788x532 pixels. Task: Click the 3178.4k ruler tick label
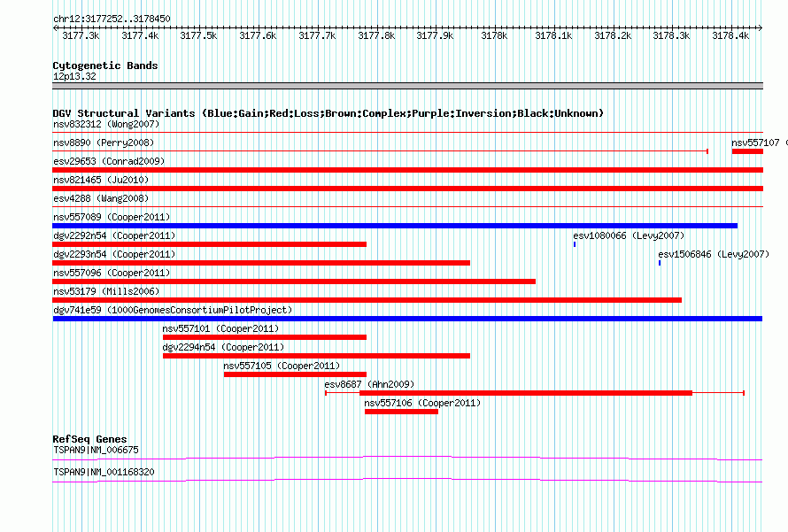tap(730, 35)
